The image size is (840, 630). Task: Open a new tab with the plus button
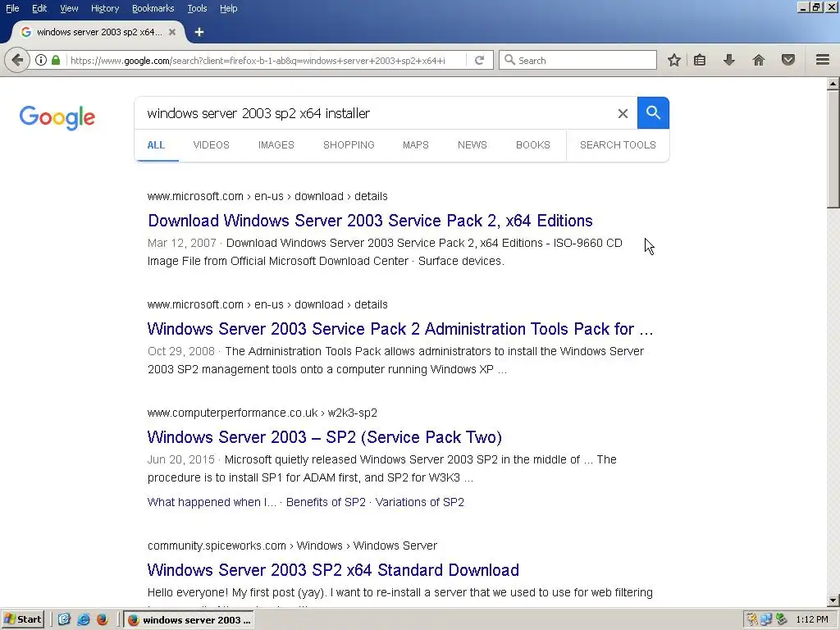[x=199, y=32]
